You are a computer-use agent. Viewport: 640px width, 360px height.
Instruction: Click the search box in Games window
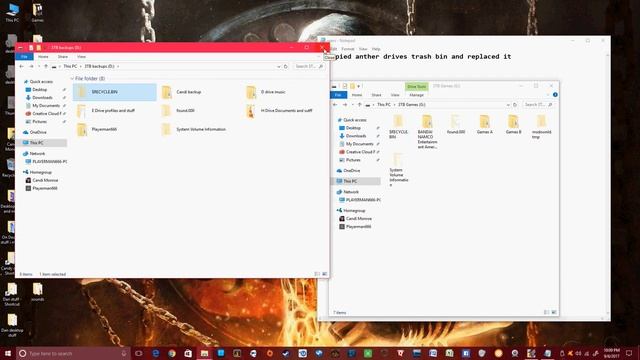(538, 105)
